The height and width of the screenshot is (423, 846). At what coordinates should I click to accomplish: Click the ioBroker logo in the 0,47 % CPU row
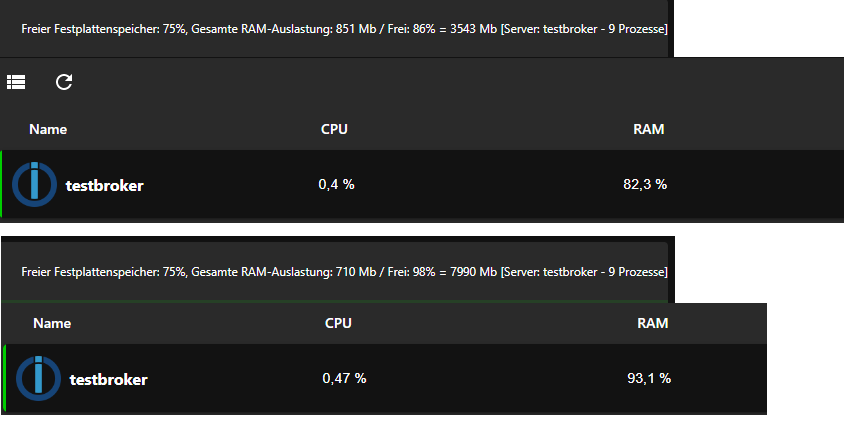tap(39, 378)
